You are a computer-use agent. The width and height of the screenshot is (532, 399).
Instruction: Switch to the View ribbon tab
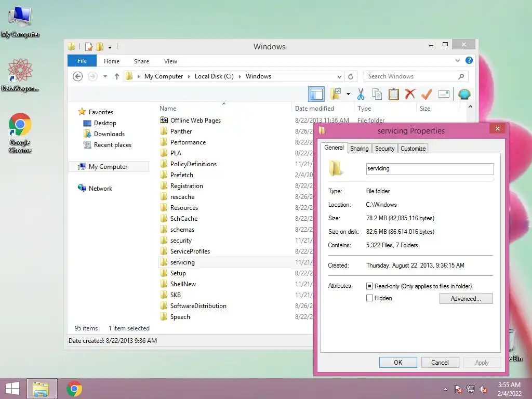pos(170,61)
